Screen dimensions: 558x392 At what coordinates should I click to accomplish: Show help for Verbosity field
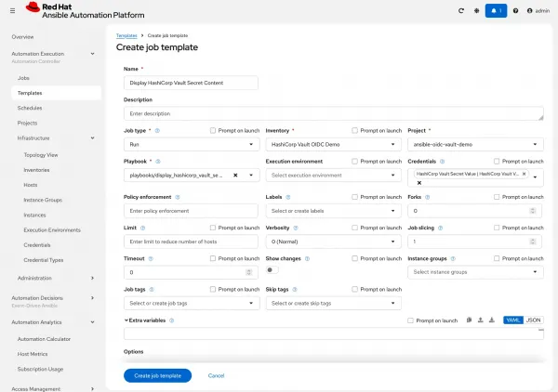296,228
